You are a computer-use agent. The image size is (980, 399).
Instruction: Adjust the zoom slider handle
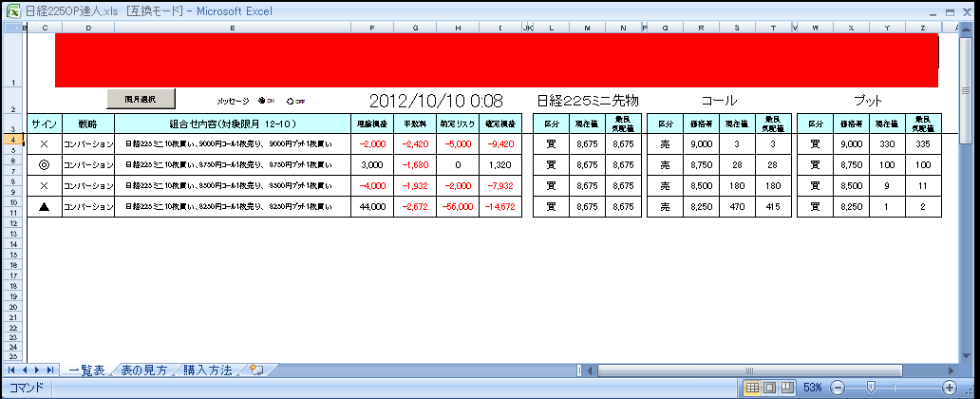pos(871,387)
